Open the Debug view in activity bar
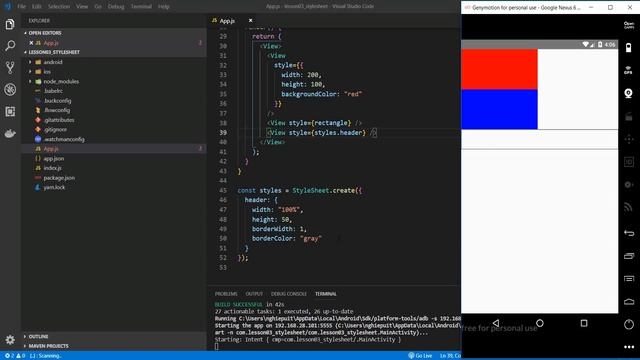This screenshot has width=640, height=360. click(10, 89)
